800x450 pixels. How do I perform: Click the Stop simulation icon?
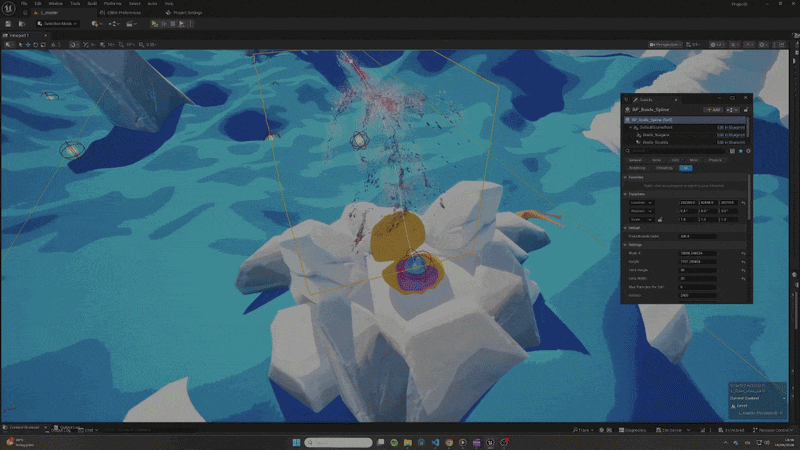173,23
